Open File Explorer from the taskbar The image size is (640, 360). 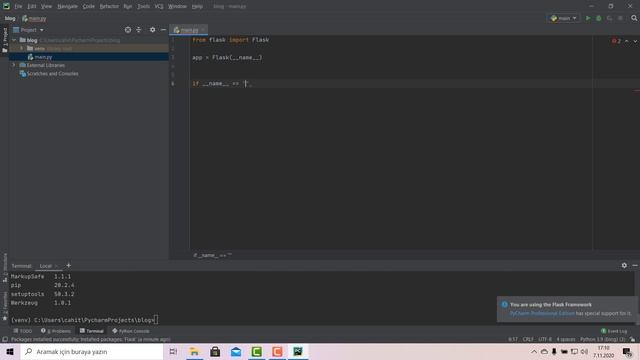(195, 351)
